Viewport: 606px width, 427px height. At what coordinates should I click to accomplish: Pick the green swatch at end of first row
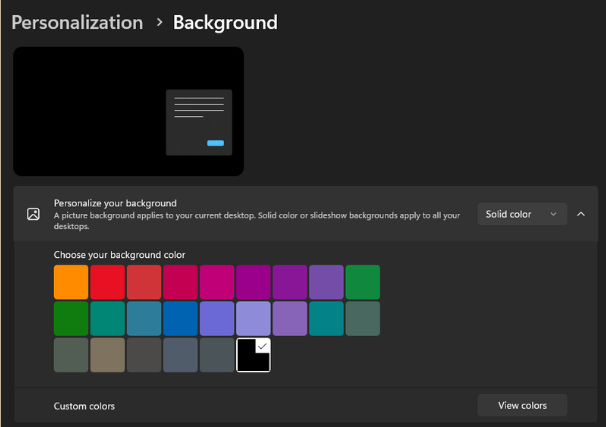(363, 282)
